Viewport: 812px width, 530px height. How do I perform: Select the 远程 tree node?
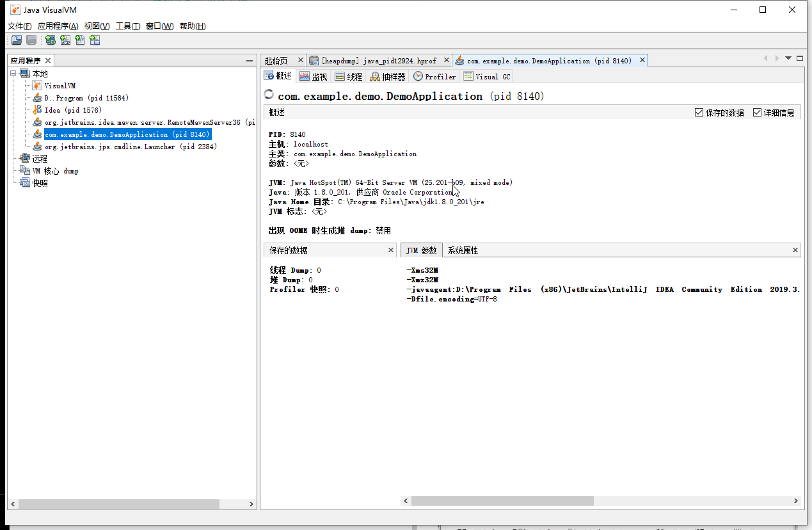40,158
